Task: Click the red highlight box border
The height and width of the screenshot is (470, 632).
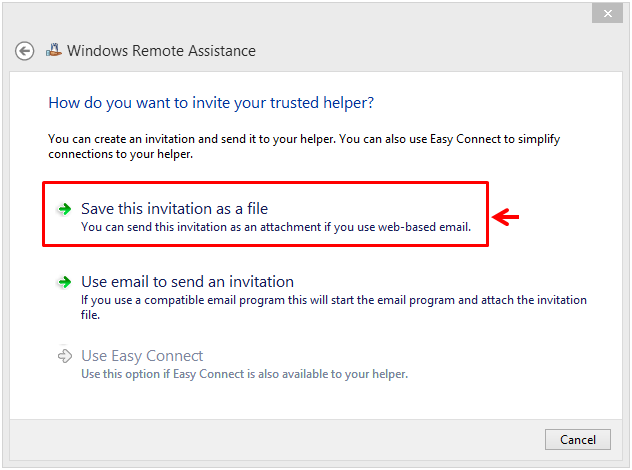Action: pyautogui.click(x=265, y=183)
